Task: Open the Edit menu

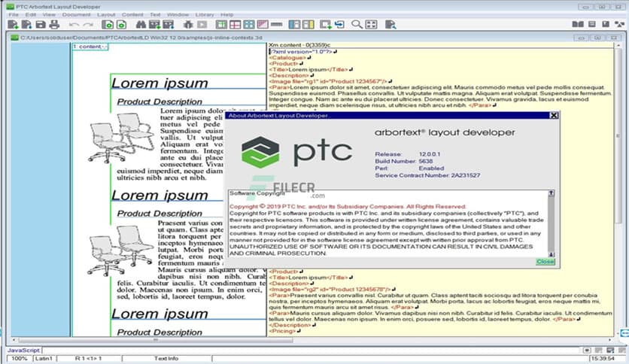Action: pos(31,14)
